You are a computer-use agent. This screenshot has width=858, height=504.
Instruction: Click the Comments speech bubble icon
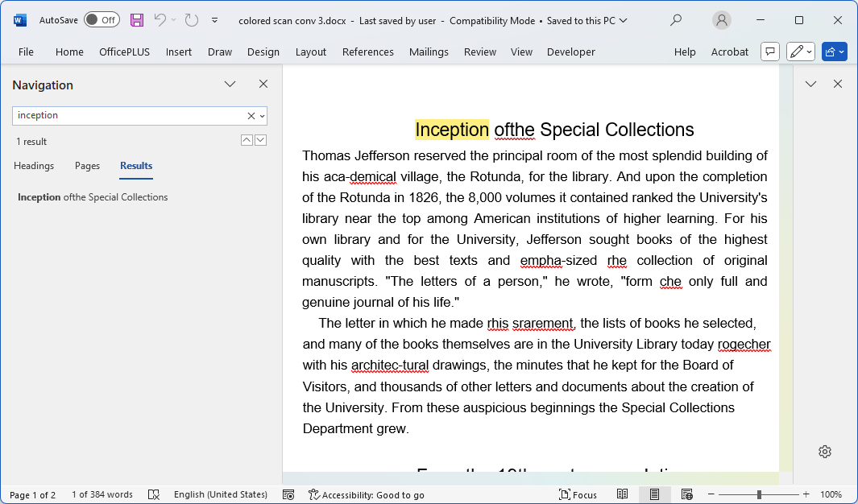(x=770, y=52)
